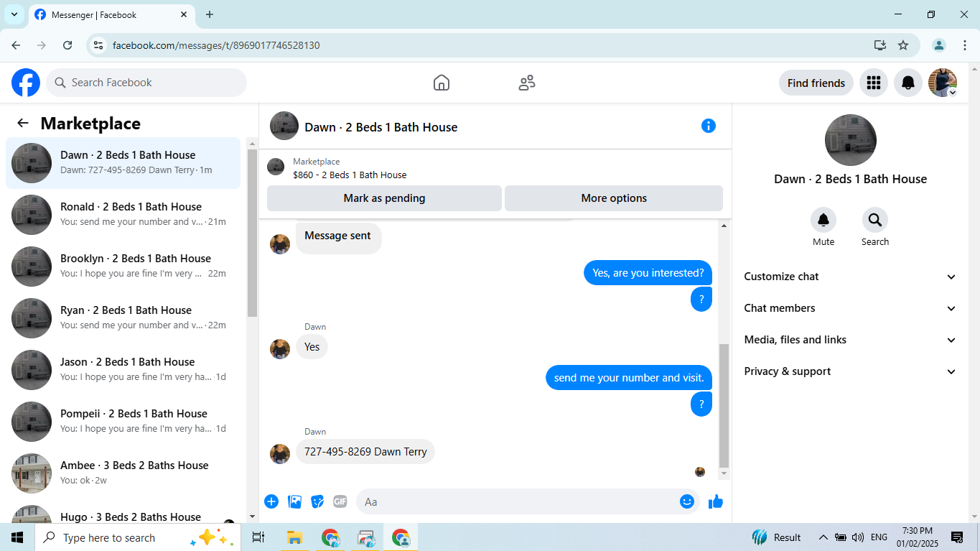Send a thumbs-up like
The width and height of the screenshot is (980, 551).
[716, 501]
